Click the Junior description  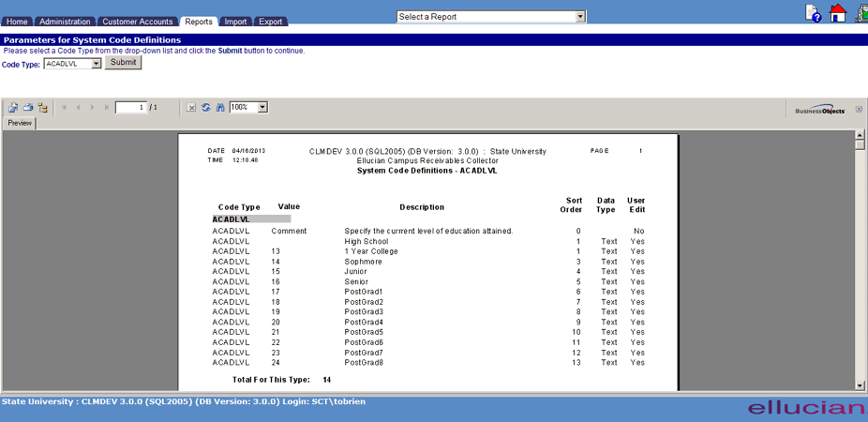click(x=355, y=271)
